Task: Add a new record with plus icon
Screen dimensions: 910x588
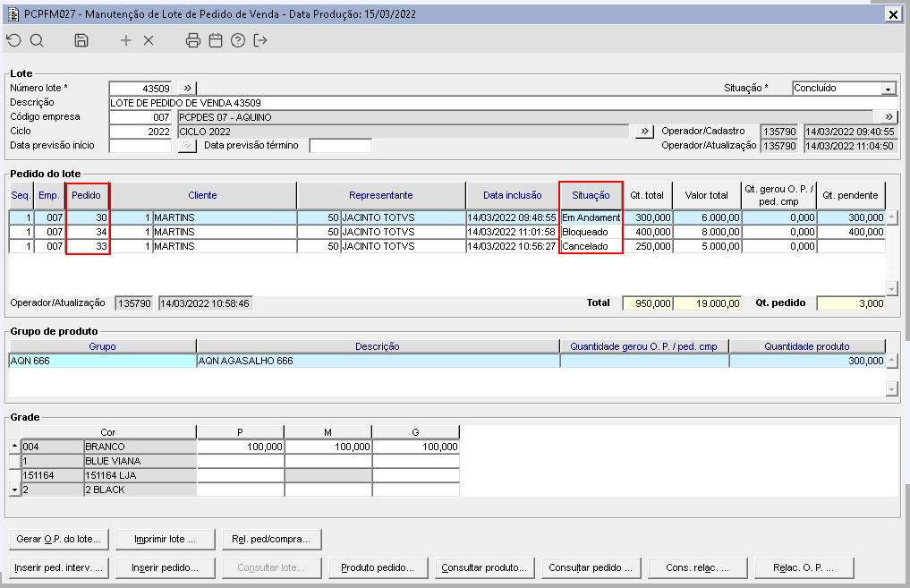Action: (126, 40)
